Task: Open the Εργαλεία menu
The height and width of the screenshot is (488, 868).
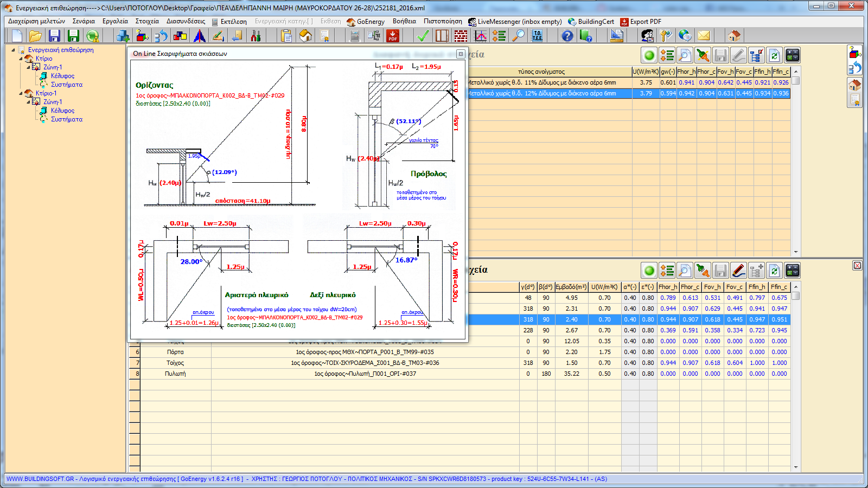Action: [x=115, y=22]
